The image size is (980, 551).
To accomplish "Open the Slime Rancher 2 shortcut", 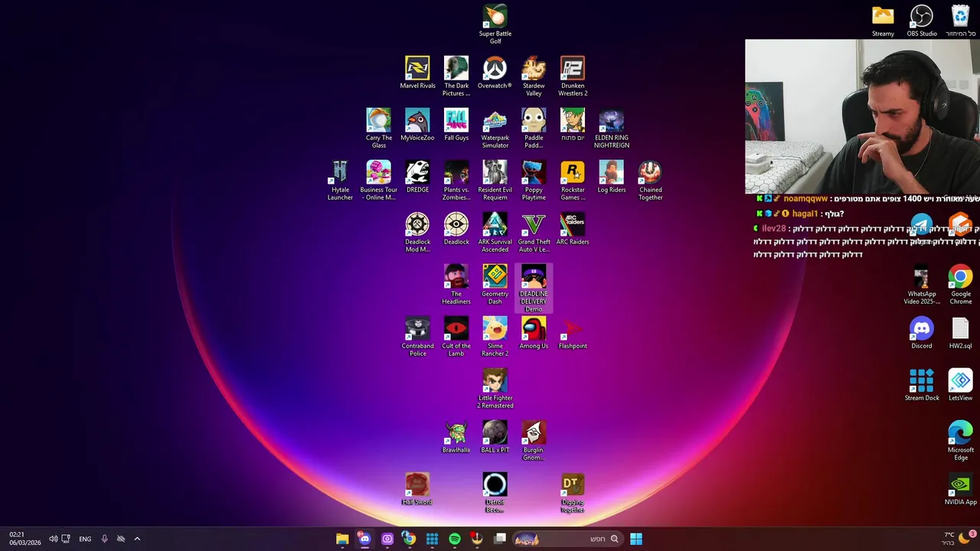I will (x=495, y=337).
